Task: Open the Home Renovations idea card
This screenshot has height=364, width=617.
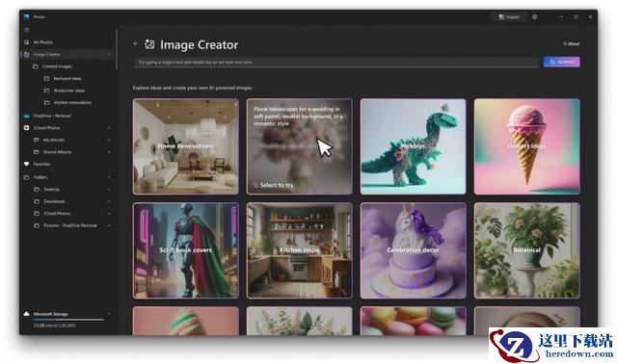Action: point(186,146)
